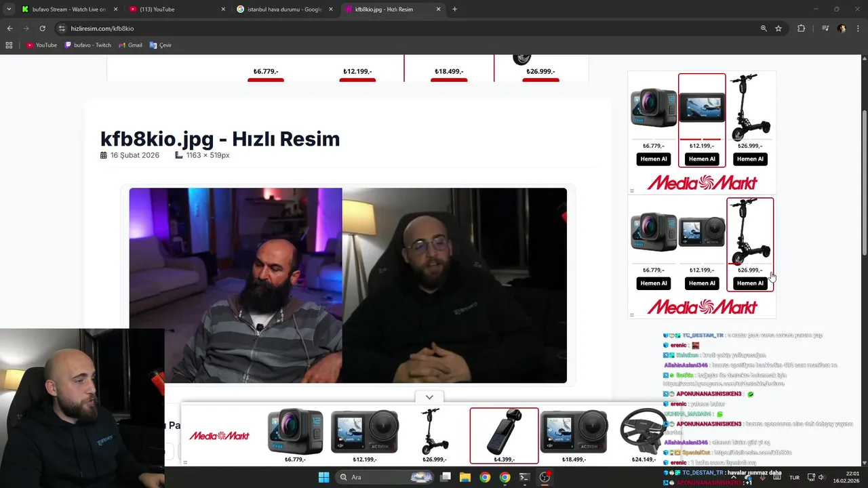Open the YouTube bookmark

tap(41, 45)
